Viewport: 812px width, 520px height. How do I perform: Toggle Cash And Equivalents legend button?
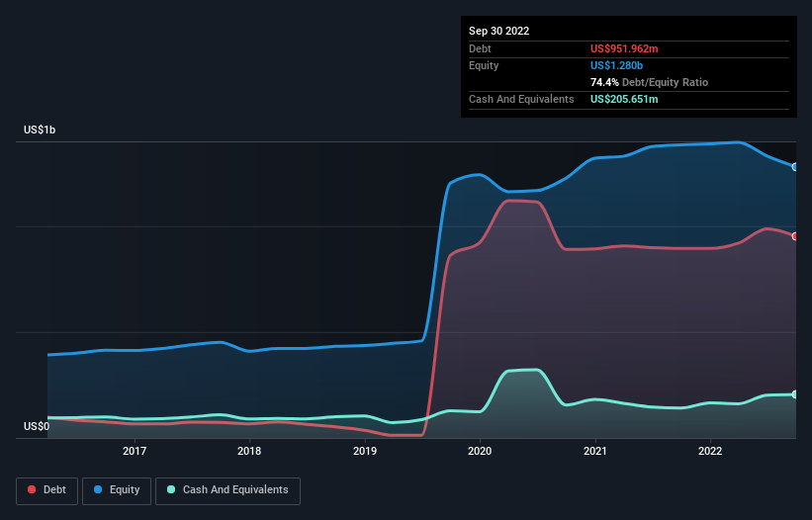pos(227,490)
